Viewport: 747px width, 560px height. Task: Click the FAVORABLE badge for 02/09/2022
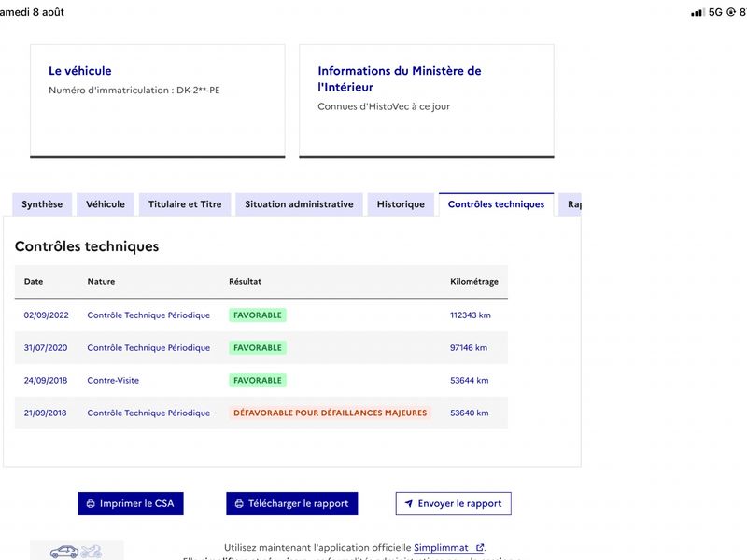click(258, 315)
